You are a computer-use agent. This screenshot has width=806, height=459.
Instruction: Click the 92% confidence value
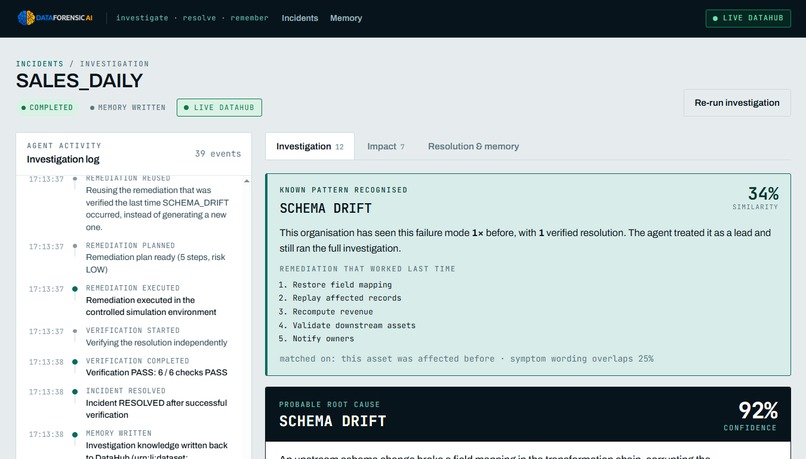coord(758,410)
